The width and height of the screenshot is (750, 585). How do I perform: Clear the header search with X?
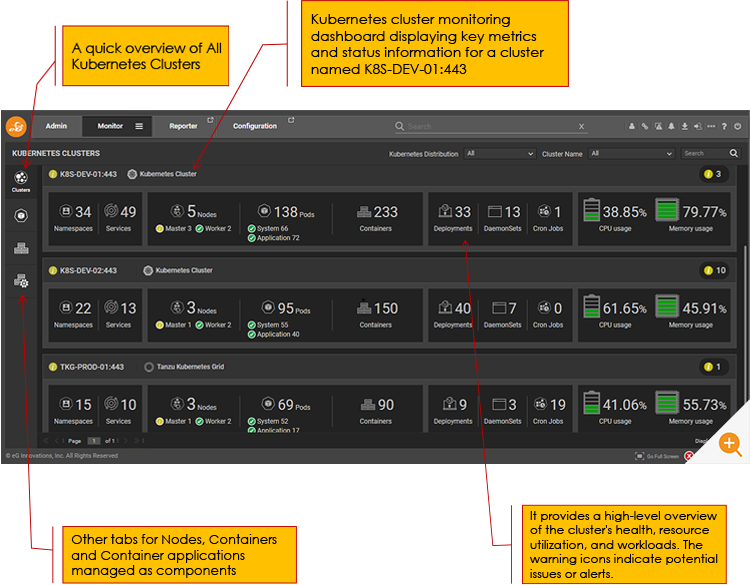581,126
